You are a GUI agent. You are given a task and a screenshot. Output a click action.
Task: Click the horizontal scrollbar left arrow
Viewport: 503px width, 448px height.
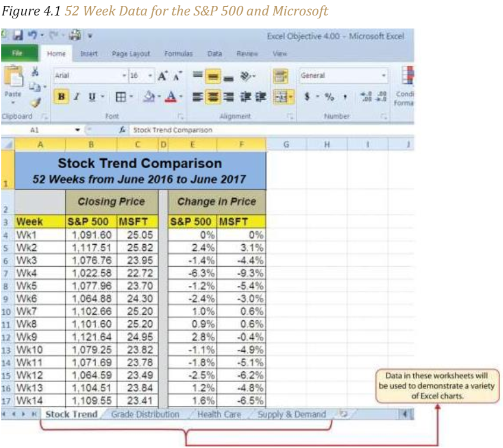pos(405,414)
